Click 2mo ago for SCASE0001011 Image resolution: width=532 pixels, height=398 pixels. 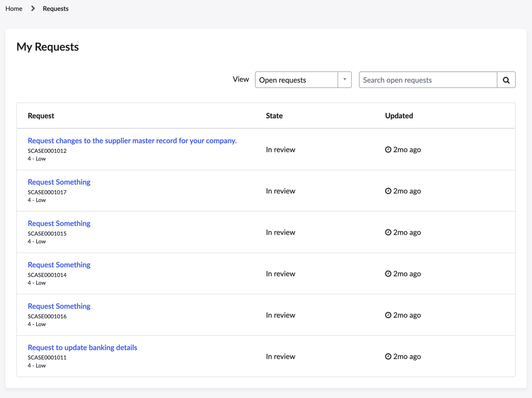click(x=407, y=357)
